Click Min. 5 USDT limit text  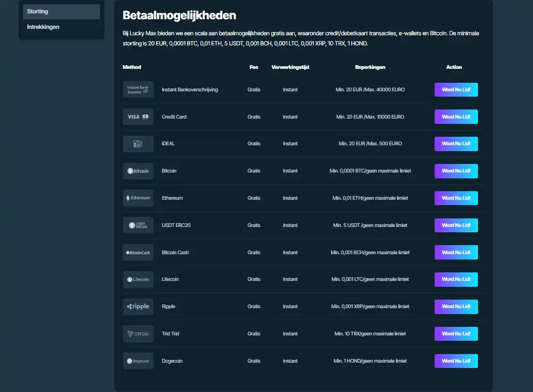click(x=370, y=225)
